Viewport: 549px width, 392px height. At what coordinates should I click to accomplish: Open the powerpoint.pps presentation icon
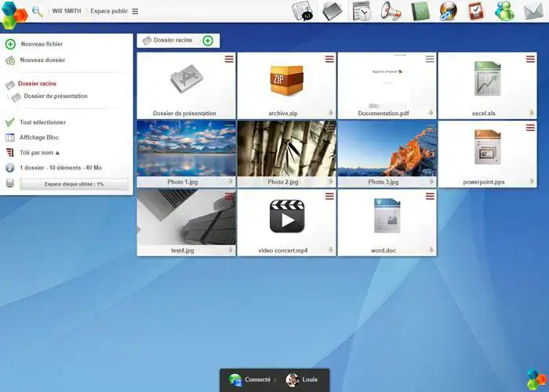487,147
